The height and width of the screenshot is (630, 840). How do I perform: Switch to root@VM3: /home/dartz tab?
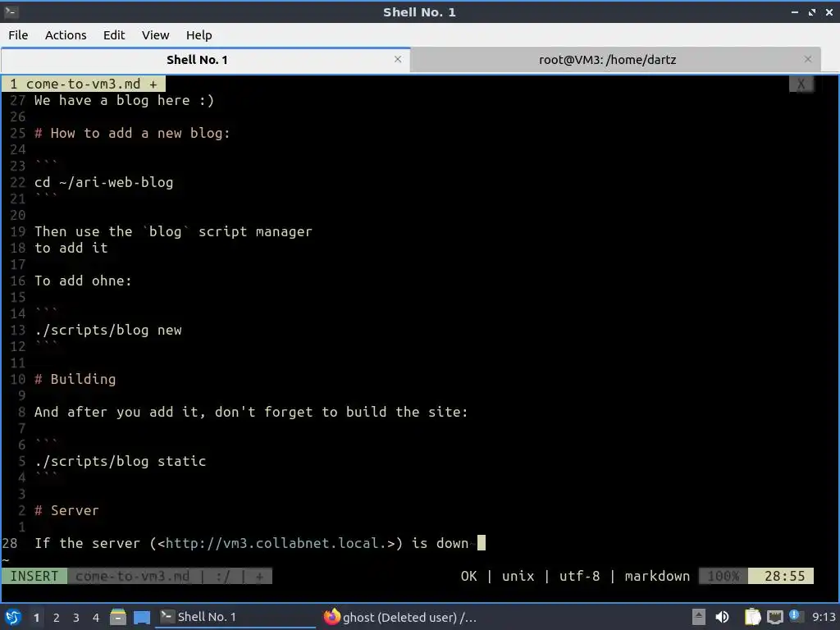(x=607, y=59)
